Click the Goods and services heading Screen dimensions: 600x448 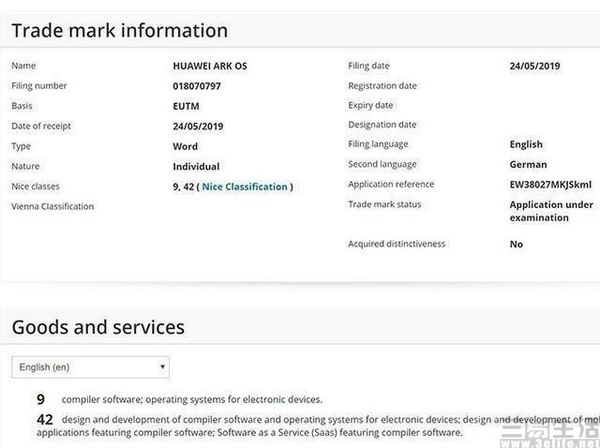click(x=98, y=326)
